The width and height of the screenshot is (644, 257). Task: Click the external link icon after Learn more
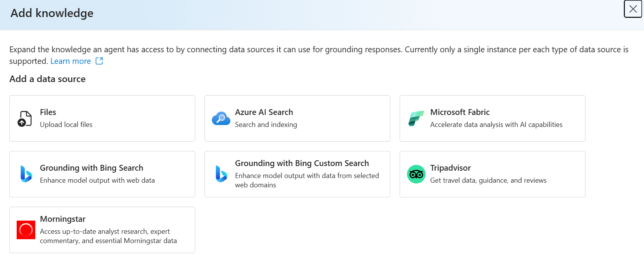point(99,61)
